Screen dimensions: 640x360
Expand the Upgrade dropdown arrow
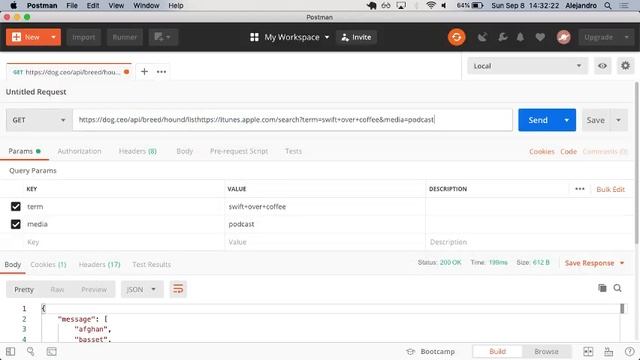click(x=627, y=37)
